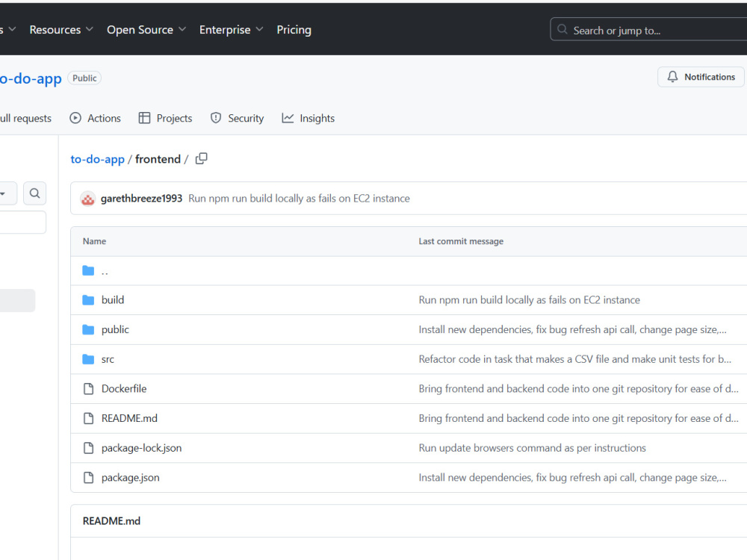Open the package.json file
747x560 pixels.
click(x=131, y=478)
